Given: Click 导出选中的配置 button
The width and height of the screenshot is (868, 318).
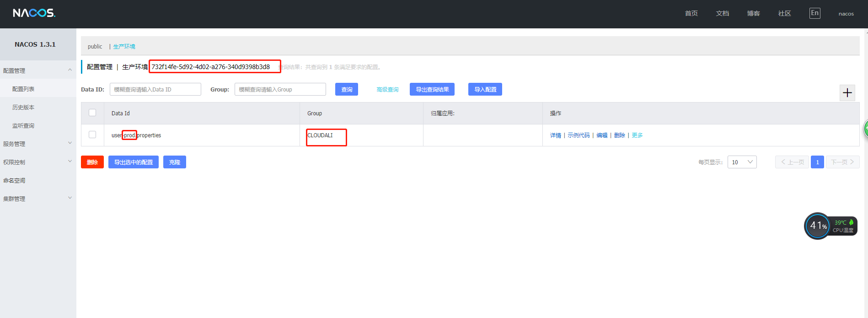Looking at the screenshot, I should point(134,162).
